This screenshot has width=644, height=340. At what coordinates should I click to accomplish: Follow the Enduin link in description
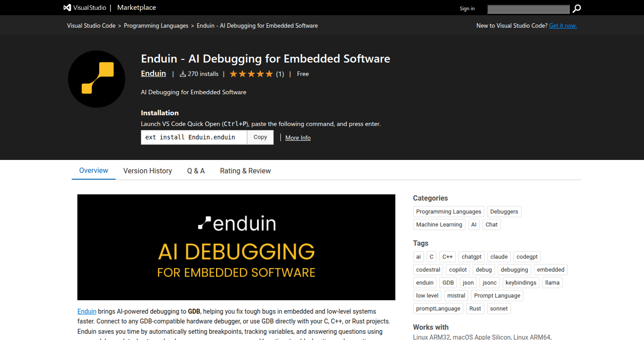(x=87, y=311)
